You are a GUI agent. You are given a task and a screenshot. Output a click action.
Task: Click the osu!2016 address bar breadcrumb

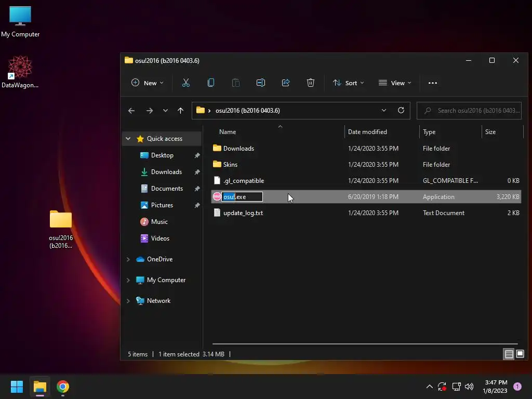click(x=248, y=111)
